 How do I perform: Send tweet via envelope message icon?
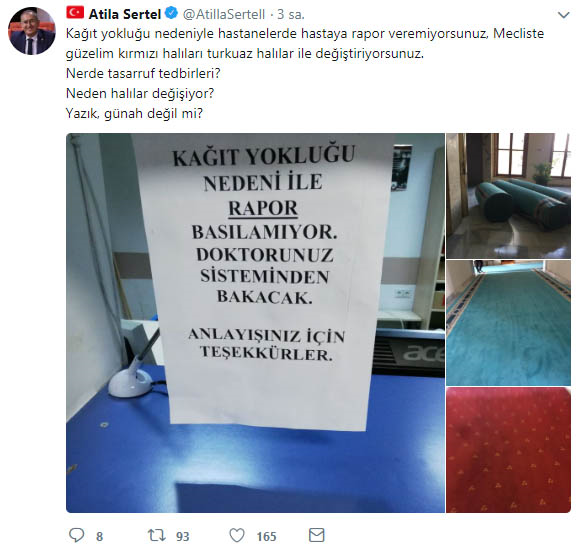(x=317, y=535)
